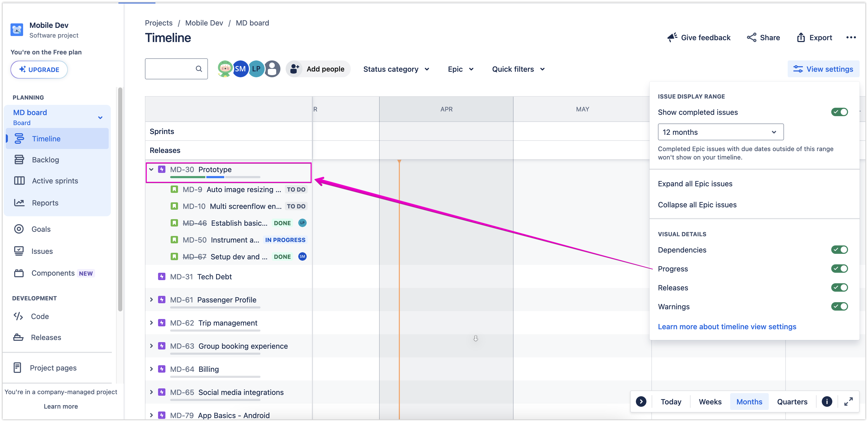
Task: Click the UPGRADE button
Action: tap(39, 69)
